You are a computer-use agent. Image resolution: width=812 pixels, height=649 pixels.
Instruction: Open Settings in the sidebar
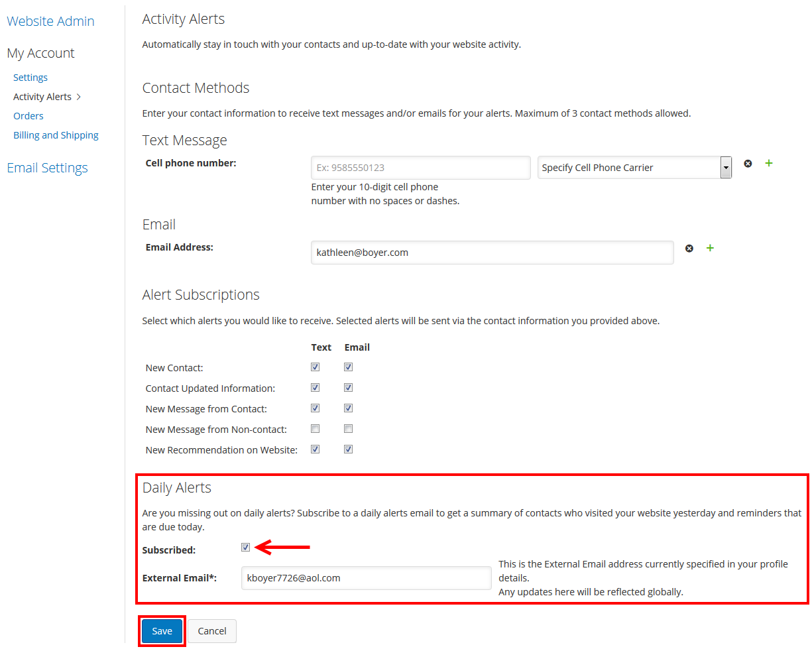[x=30, y=78]
